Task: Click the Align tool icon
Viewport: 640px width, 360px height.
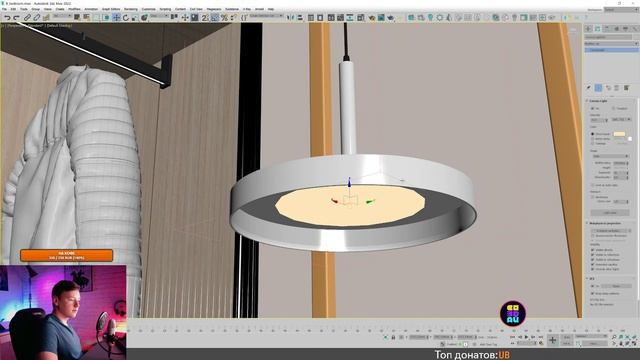Action: click(x=300, y=18)
